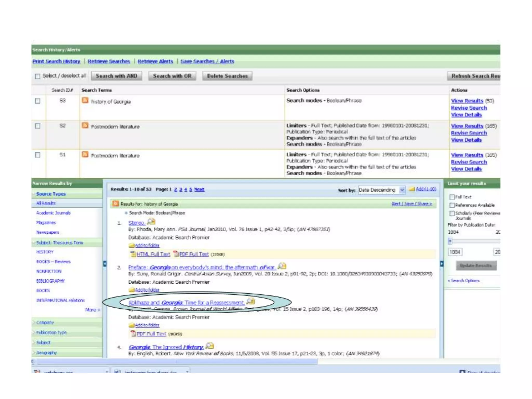
Task: Open Print Search History link
Action: pyautogui.click(x=56, y=61)
